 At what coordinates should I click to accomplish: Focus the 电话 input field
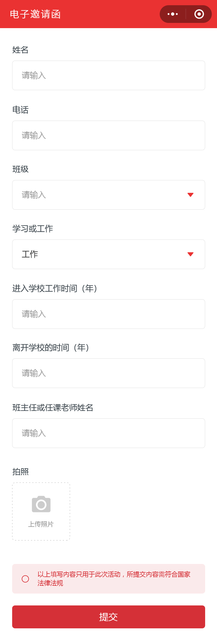(x=108, y=135)
